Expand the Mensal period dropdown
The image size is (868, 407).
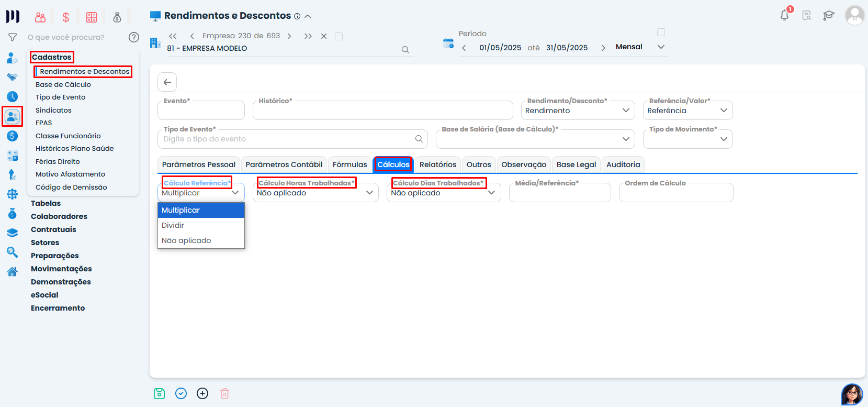[x=661, y=47]
